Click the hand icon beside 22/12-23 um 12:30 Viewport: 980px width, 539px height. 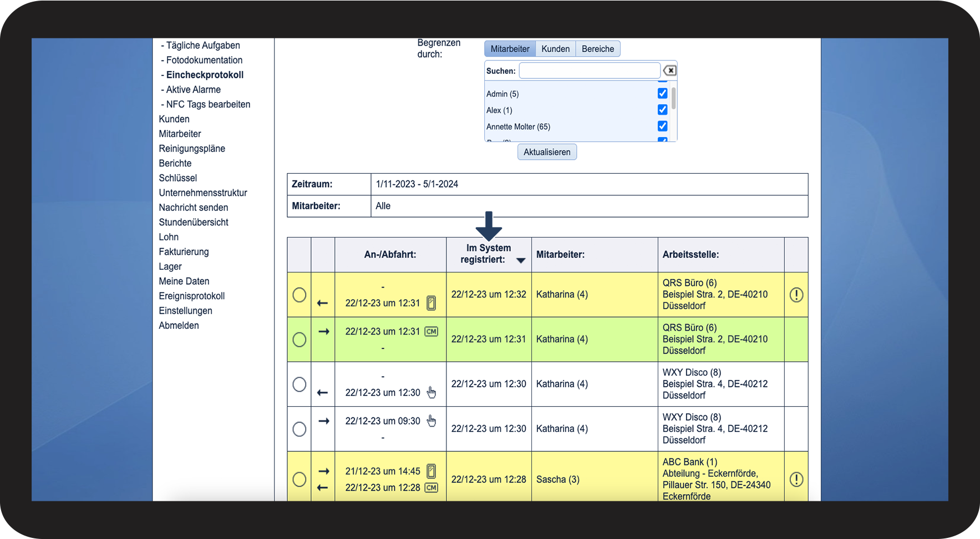point(431,392)
